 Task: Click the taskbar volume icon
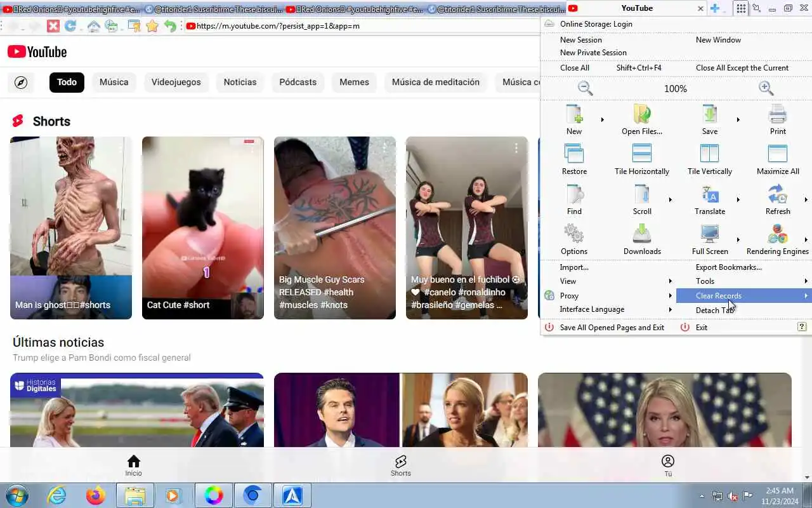[x=733, y=496]
